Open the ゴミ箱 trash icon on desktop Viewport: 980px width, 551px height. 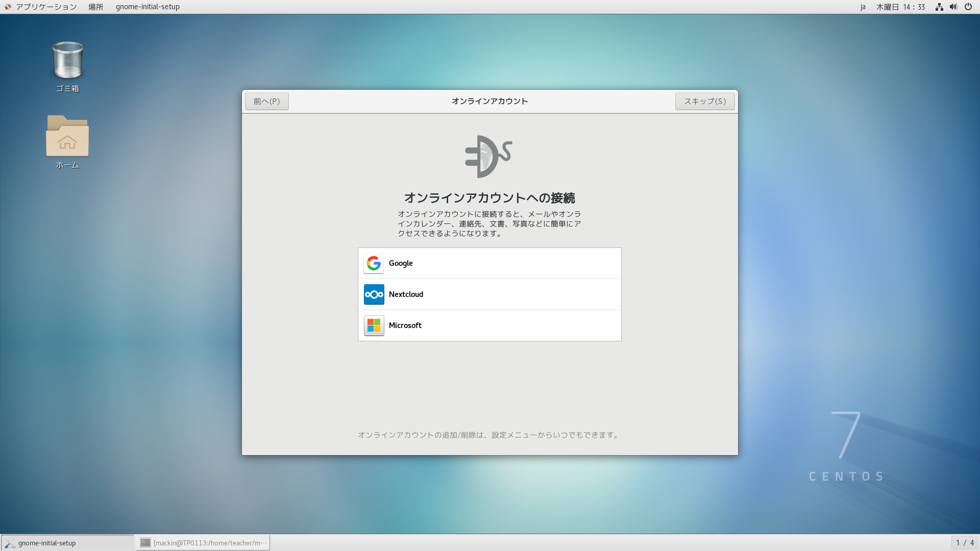tap(67, 61)
